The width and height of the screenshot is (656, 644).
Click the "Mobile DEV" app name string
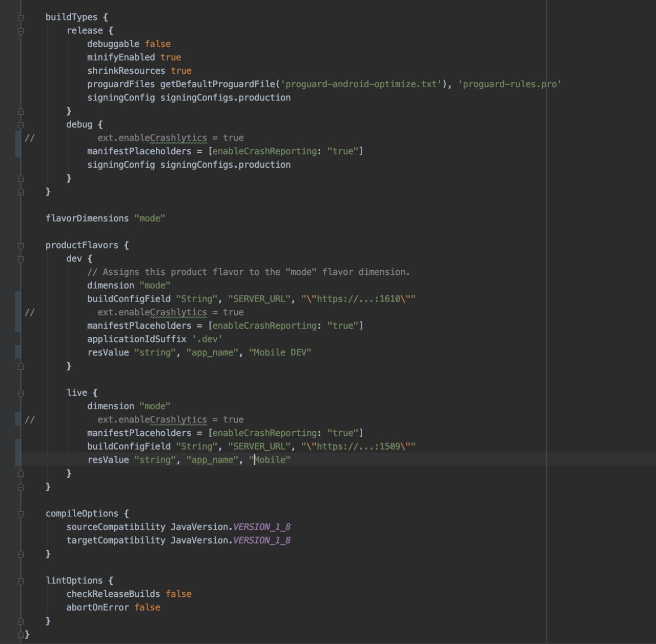[x=280, y=353]
